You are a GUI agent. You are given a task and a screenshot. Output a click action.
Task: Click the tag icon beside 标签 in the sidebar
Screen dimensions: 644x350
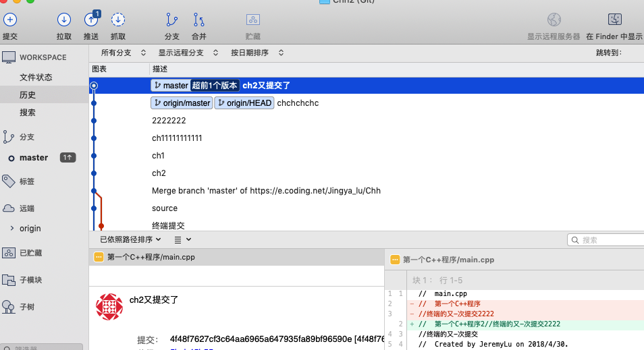(x=8, y=181)
